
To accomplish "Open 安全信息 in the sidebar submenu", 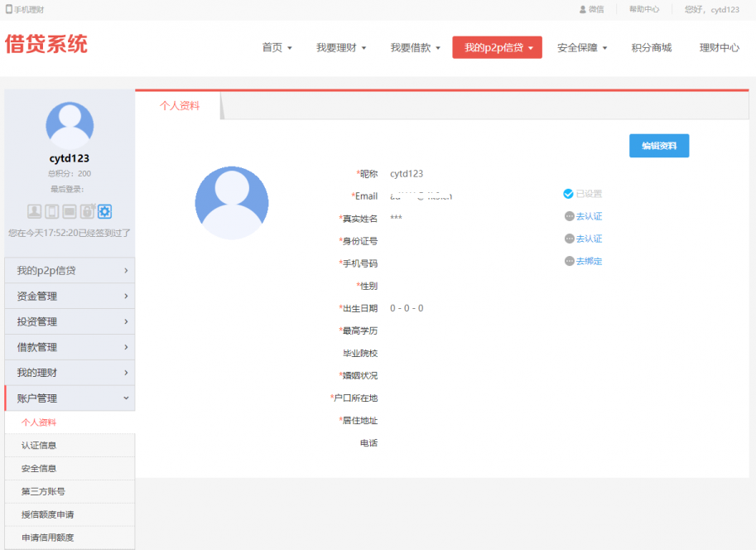I will coord(39,469).
